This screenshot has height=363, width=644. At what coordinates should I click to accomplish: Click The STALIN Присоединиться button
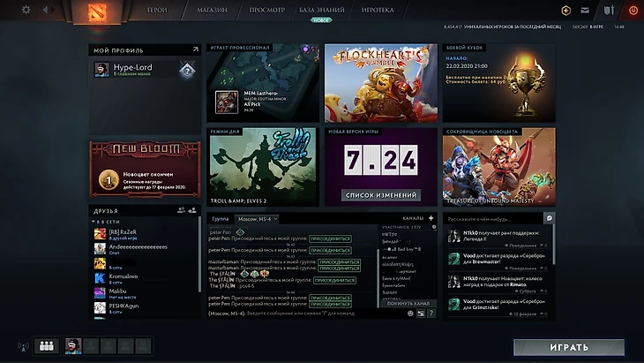click(x=334, y=280)
